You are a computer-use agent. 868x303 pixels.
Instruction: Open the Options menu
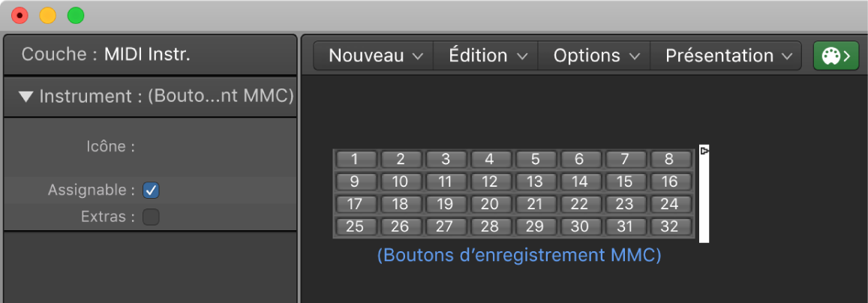click(x=594, y=55)
